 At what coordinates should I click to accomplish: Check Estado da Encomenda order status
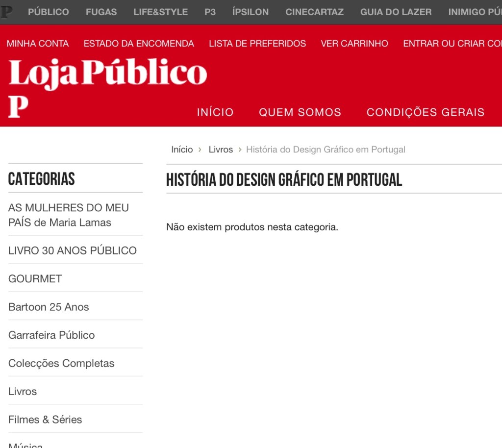click(139, 44)
